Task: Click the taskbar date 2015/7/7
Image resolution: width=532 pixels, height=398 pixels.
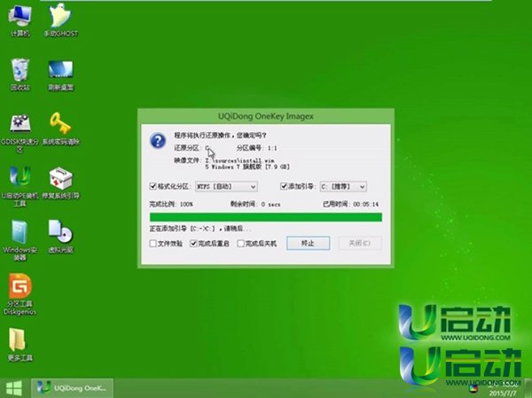Action: tap(503, 394)
